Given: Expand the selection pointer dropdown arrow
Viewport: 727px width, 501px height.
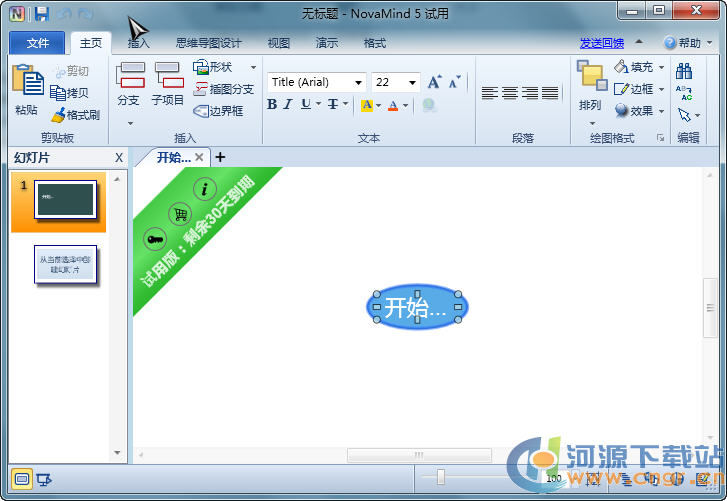Looking at the screenshot, I should click(698, 115).
